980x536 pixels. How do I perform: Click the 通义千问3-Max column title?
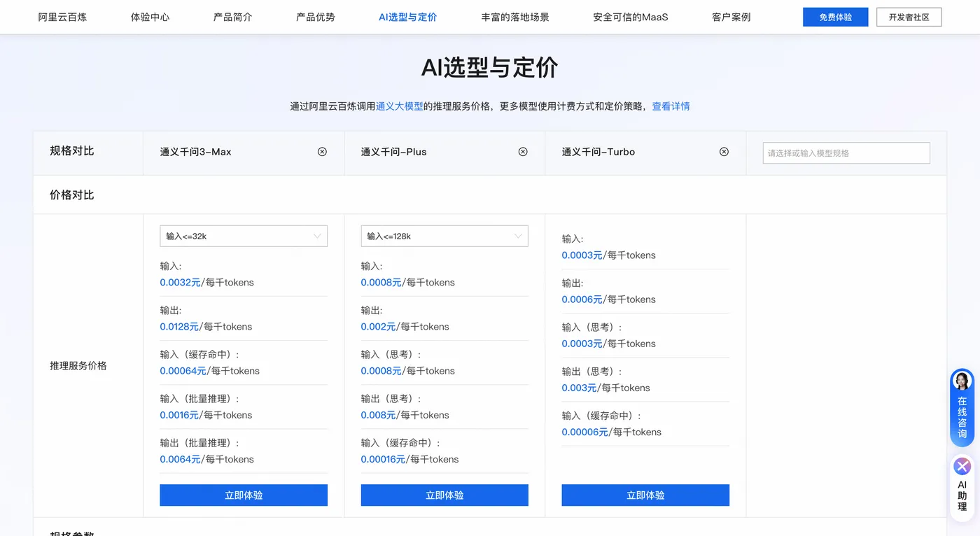click(x=196, y=152)
